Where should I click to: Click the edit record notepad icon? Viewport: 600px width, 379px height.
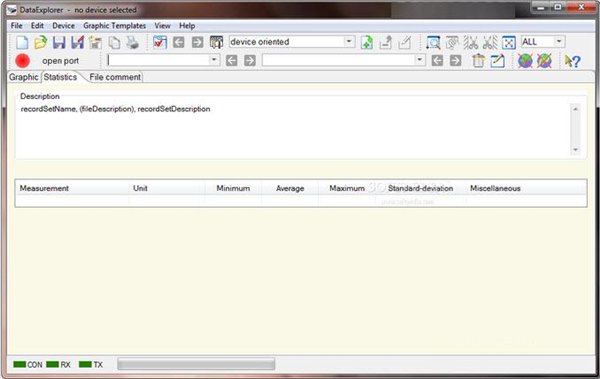tap(497, 60)
